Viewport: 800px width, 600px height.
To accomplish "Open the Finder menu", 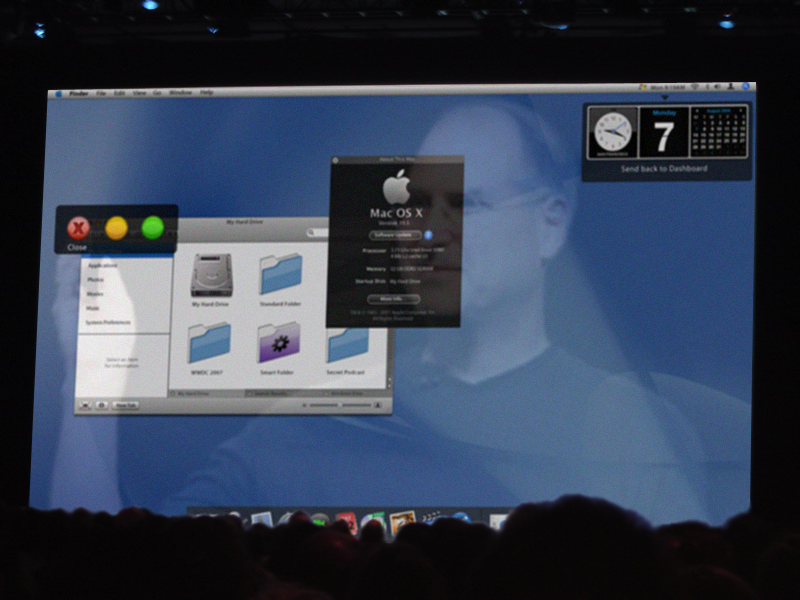I will tap(79, 93).
